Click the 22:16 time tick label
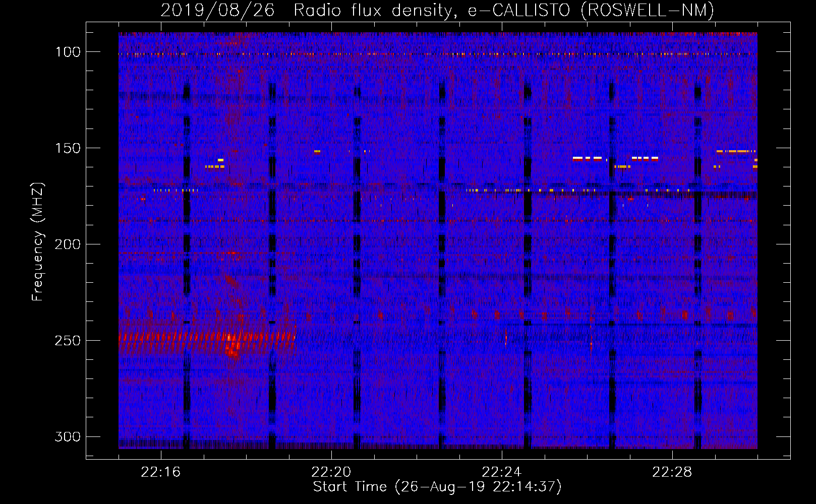 coord(161,472)
